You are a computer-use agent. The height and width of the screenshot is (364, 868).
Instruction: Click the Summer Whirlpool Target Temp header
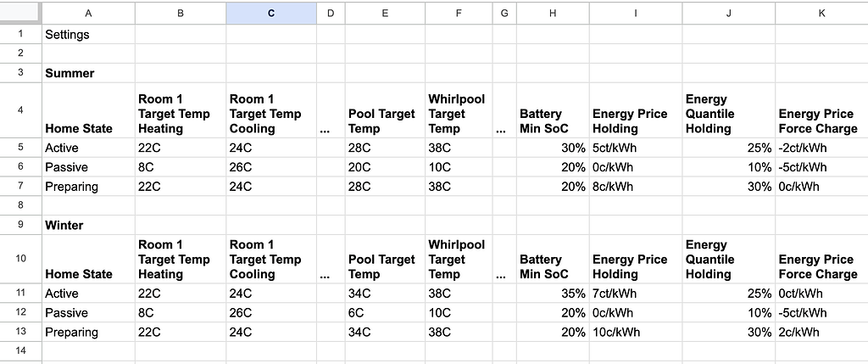pyautogui.click(x=457, y=114)
